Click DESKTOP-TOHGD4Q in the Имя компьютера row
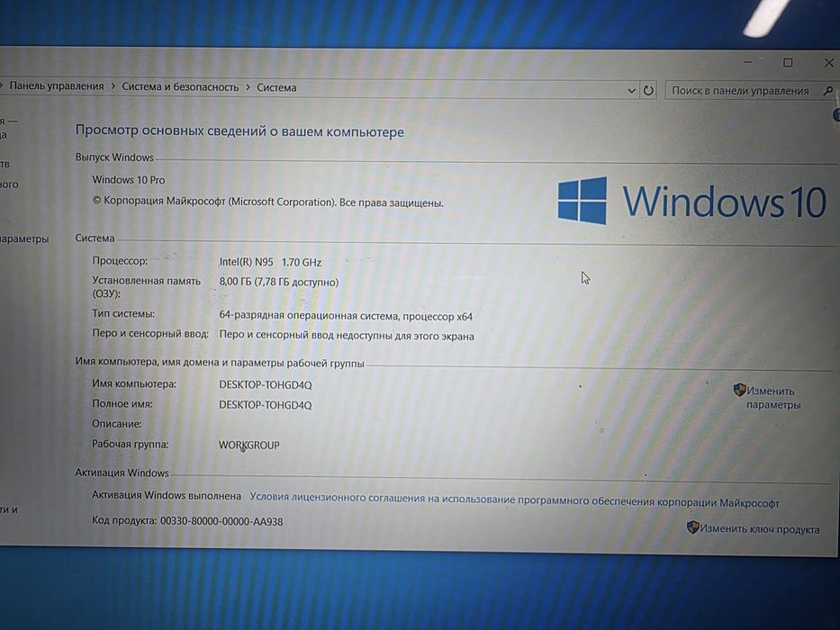The image size is (840, 630). 266,384
